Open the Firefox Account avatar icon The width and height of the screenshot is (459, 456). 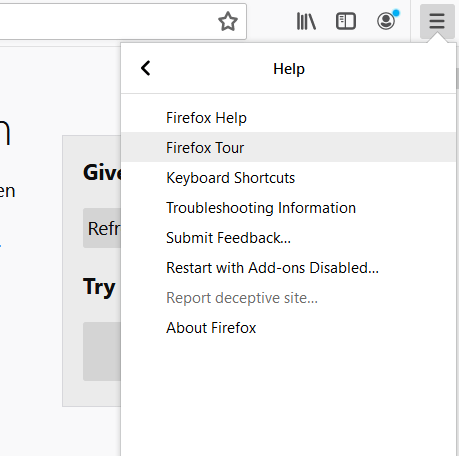coord(386,21)
